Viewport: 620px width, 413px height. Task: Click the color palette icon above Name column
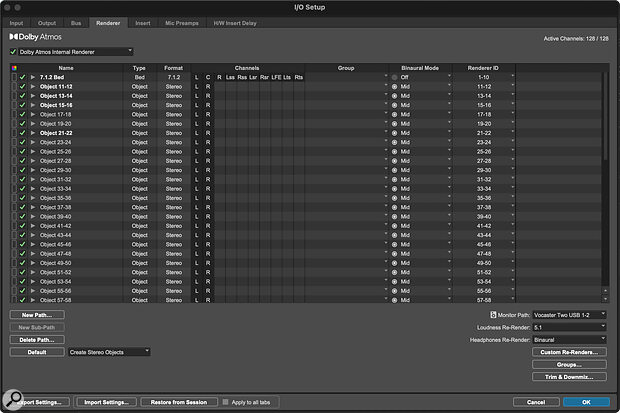(14, 68)
